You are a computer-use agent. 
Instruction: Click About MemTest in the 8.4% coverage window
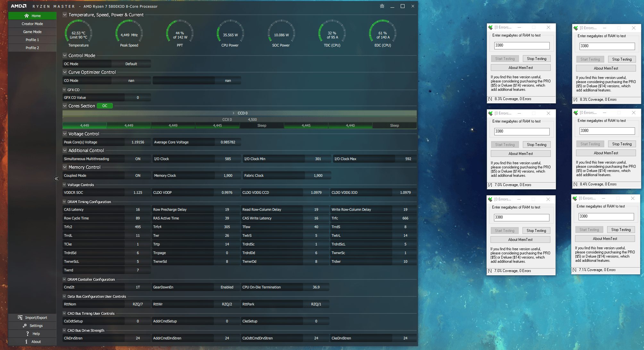click(x=606, y=153)
